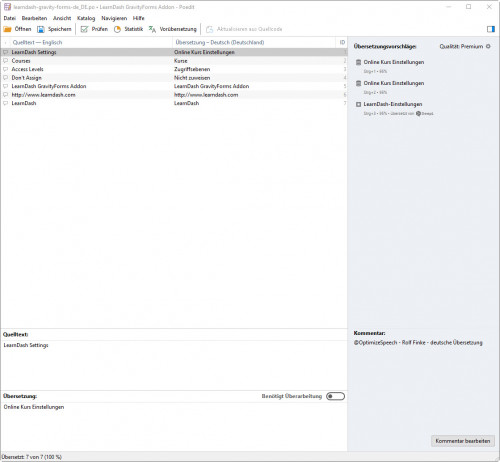Save the catalog with the Speichern icon
The width and height of the screenshot is (500, 462).
(41, 29)
